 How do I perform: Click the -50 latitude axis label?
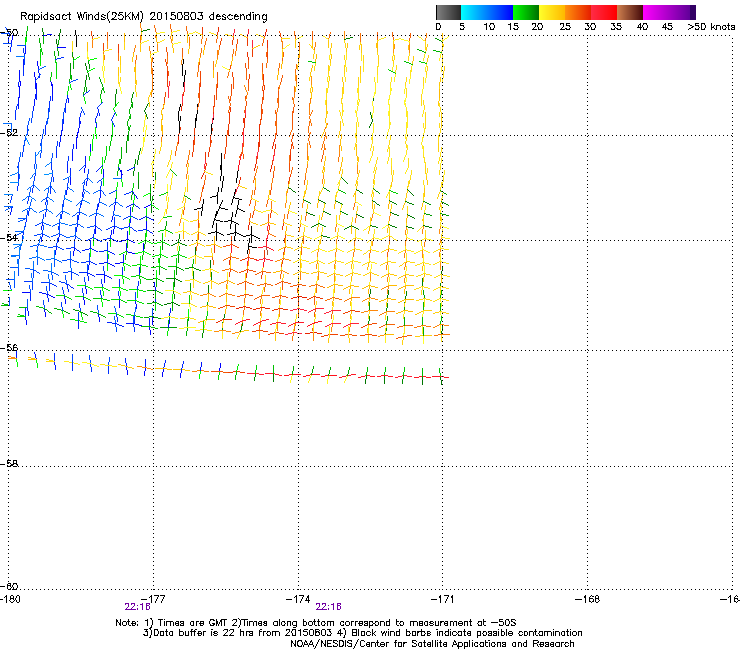10,33
